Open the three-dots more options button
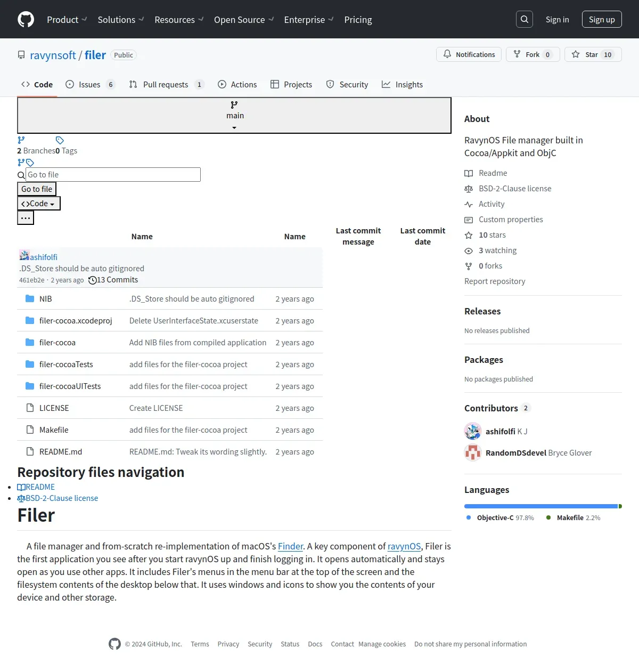Viewport: 639px width, 672px height. click(26, 218)
